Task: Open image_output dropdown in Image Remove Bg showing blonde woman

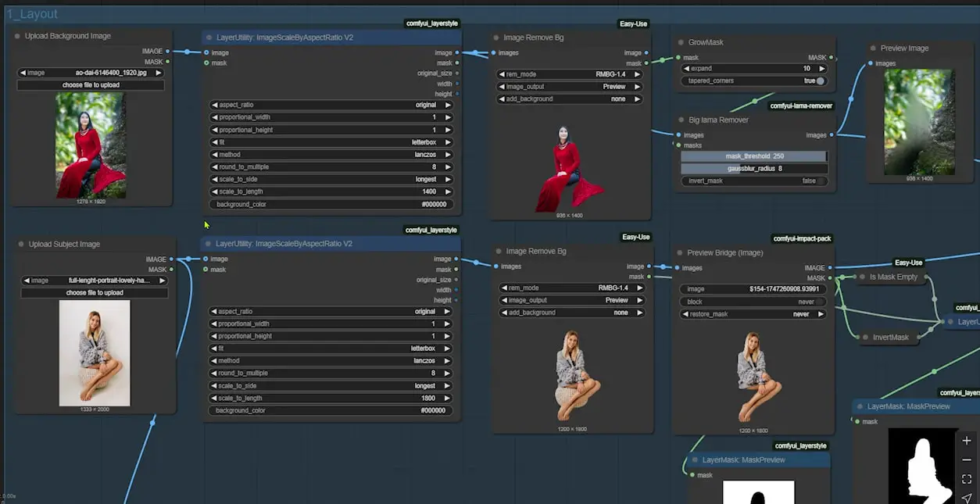Action: (x=571, y=300)
